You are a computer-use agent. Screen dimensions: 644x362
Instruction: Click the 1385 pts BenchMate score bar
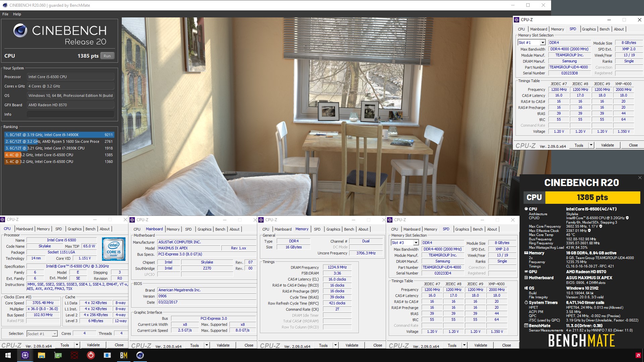click(x=592, y=197)
